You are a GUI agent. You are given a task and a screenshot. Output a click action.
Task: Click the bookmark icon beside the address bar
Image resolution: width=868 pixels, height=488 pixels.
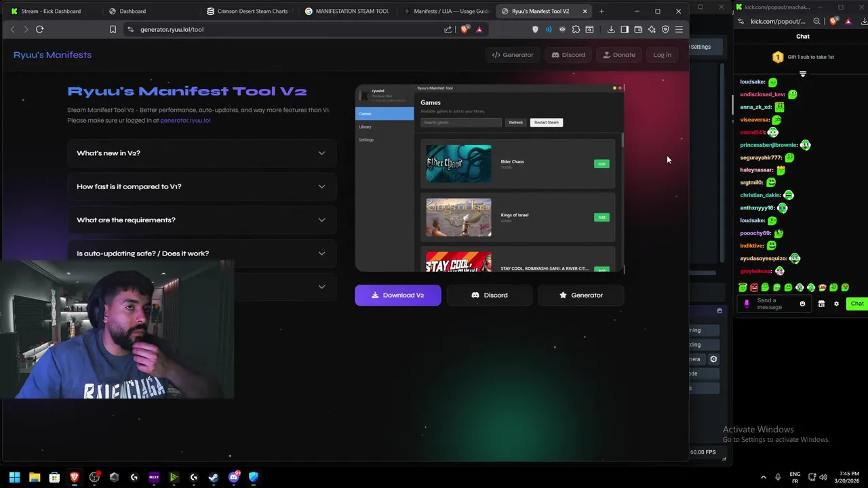click(113, 29)
